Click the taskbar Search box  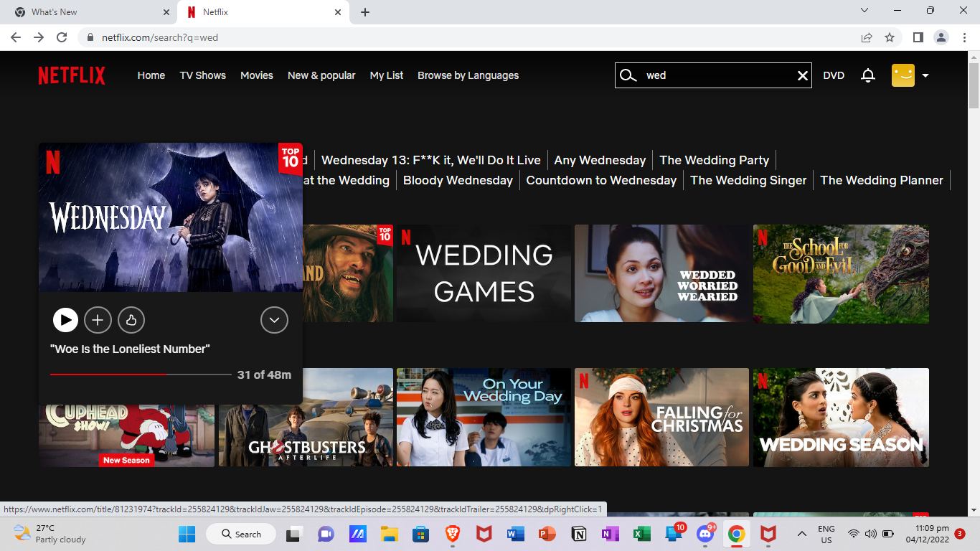pos(241,534)
